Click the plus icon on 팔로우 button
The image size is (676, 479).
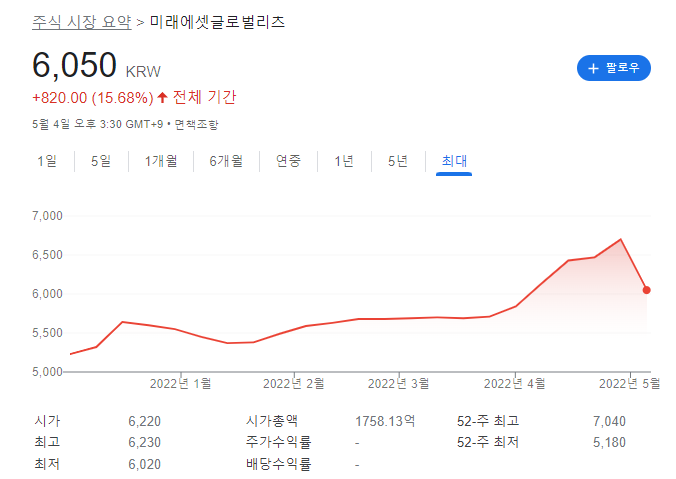(593, 68)
